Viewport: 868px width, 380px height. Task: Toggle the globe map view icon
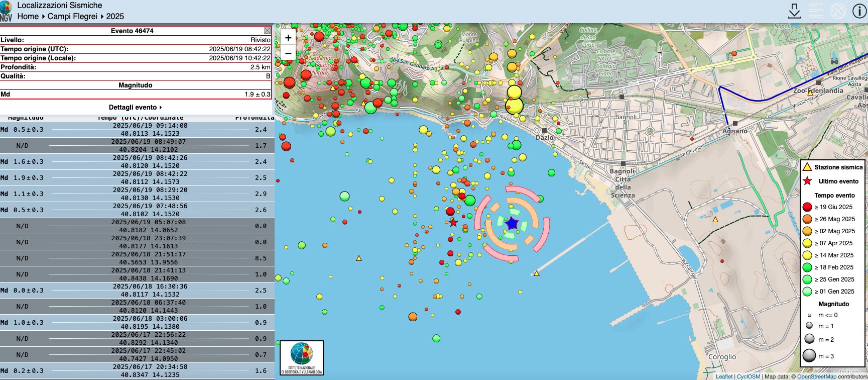pos(838,11)
